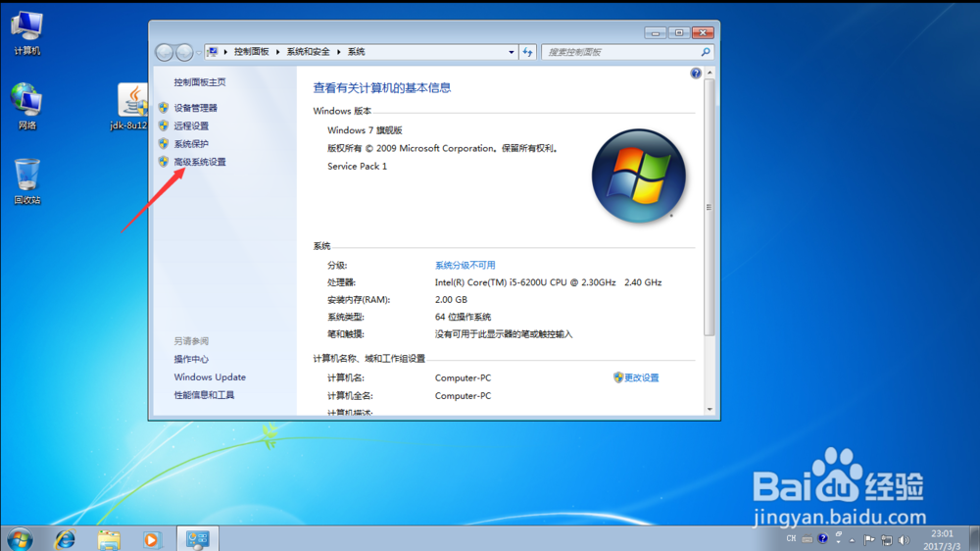Launch Internet Explorer from the taskbar
Viewport: 980px width, 551px height.
(65, 539)
